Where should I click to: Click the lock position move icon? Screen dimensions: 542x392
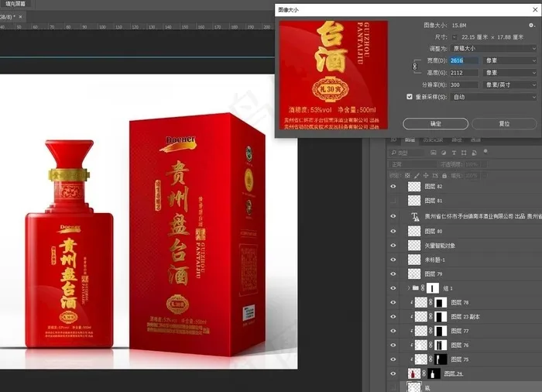[x=426, y=176]
